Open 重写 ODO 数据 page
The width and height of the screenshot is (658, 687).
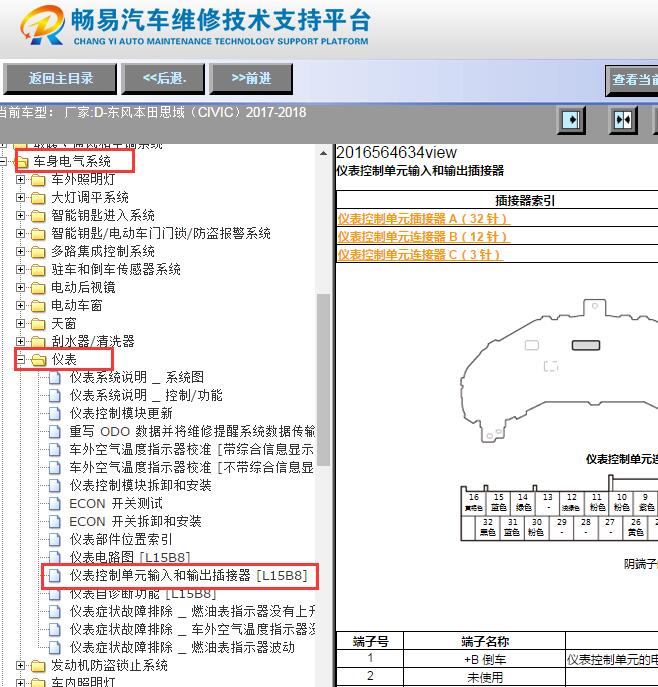pyautogui.click(x=192, y=431)
